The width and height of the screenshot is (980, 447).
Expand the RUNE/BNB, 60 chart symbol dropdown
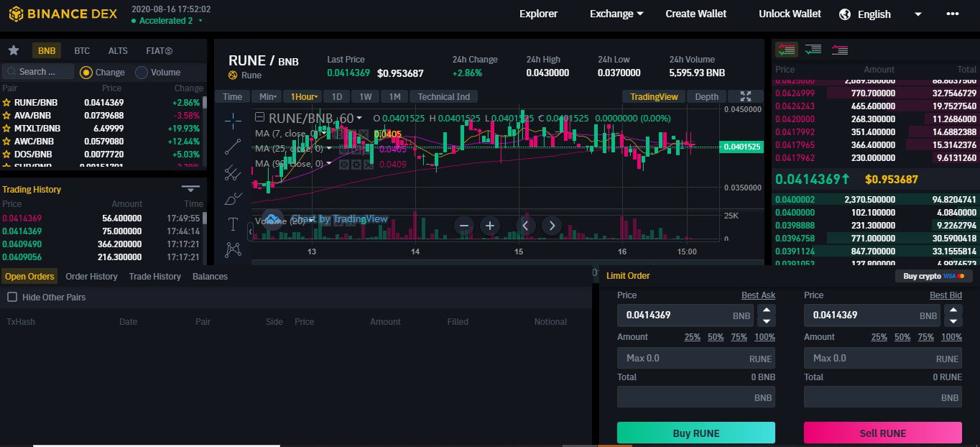click(x=359, y=118)
